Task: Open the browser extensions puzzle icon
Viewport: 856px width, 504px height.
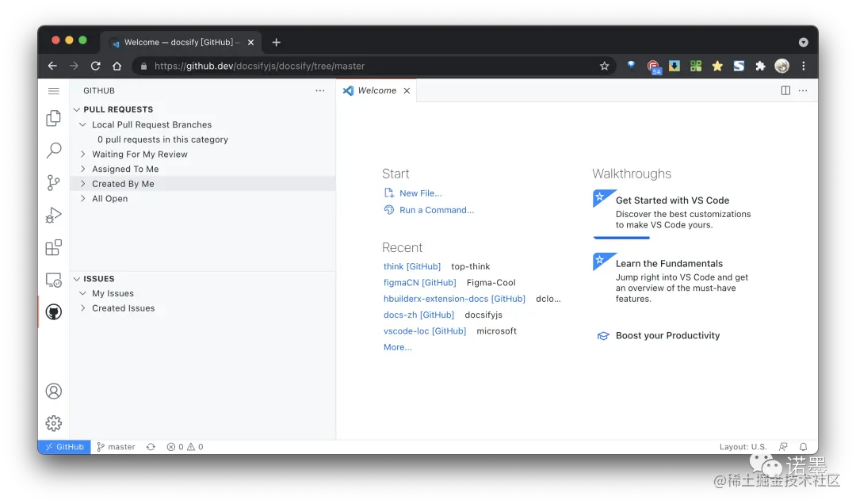Action: (760, 66)
